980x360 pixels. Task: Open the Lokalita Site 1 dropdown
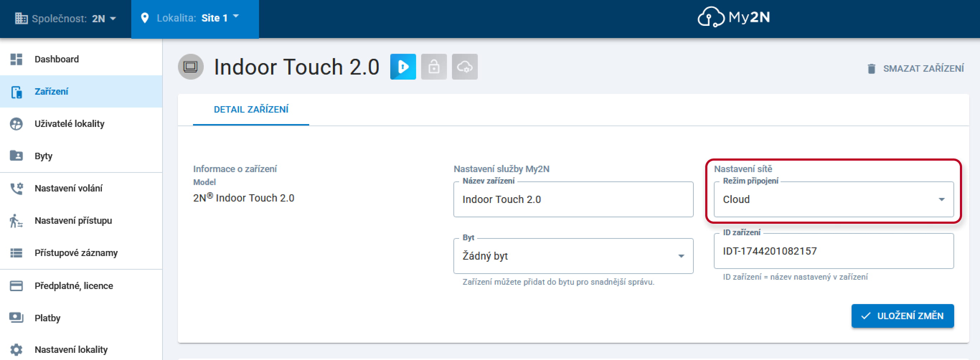pyautogui.click(x=195, y=19)
